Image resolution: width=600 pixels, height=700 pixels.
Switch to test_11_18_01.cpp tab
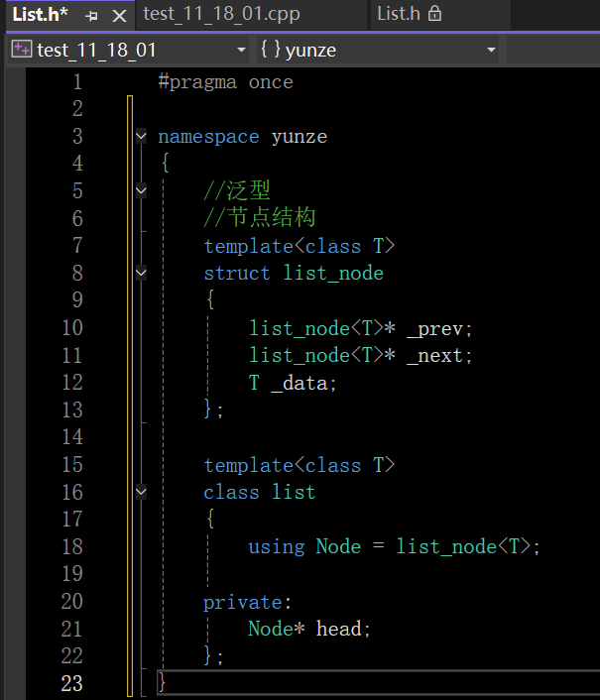coord(221,14)
